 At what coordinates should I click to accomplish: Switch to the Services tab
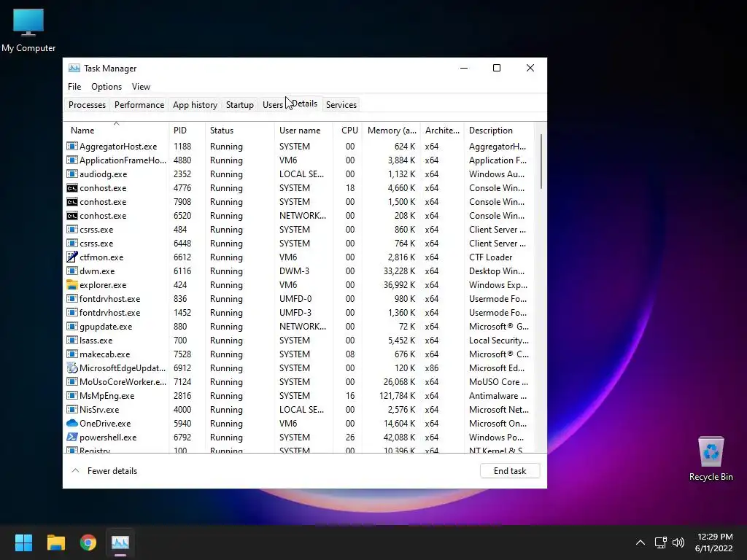point(341,105)
